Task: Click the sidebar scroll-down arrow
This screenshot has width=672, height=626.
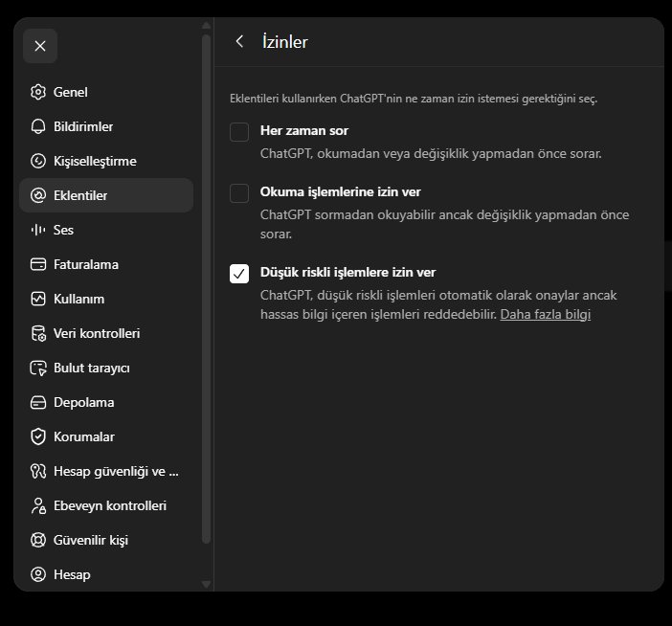Action: click(206, 585)
